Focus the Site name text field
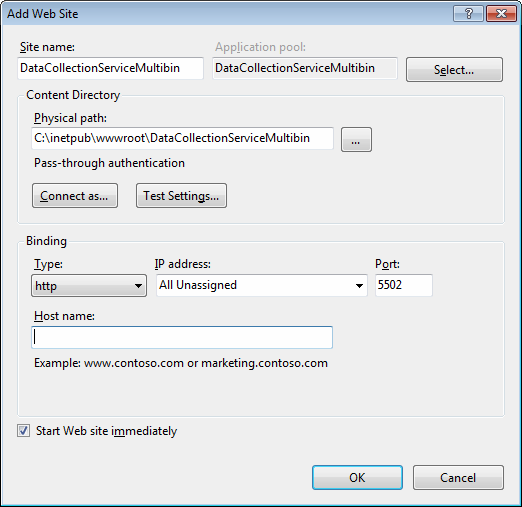522x507 pixels. click(110, 68)
